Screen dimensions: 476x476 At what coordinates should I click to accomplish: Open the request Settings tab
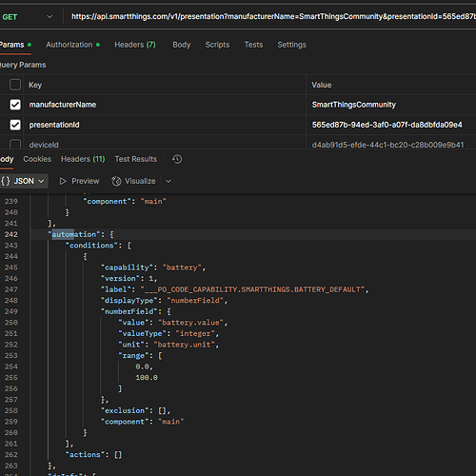tap(292, 45)
